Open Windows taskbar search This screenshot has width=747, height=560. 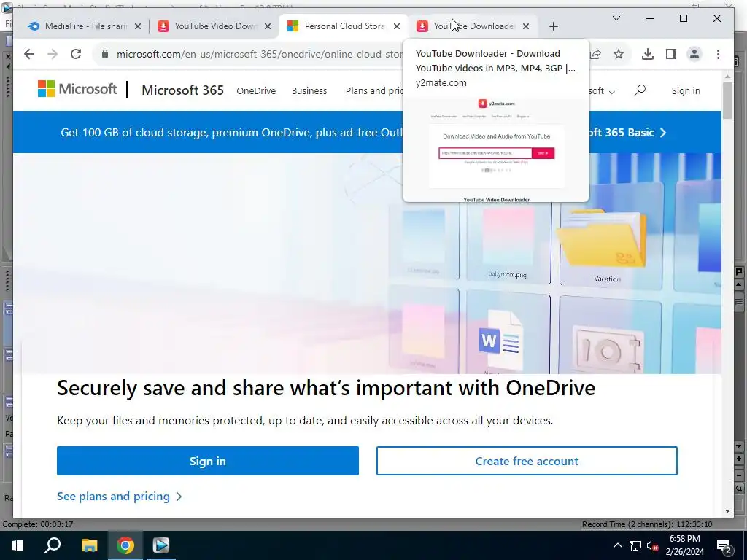pos(53,545)
